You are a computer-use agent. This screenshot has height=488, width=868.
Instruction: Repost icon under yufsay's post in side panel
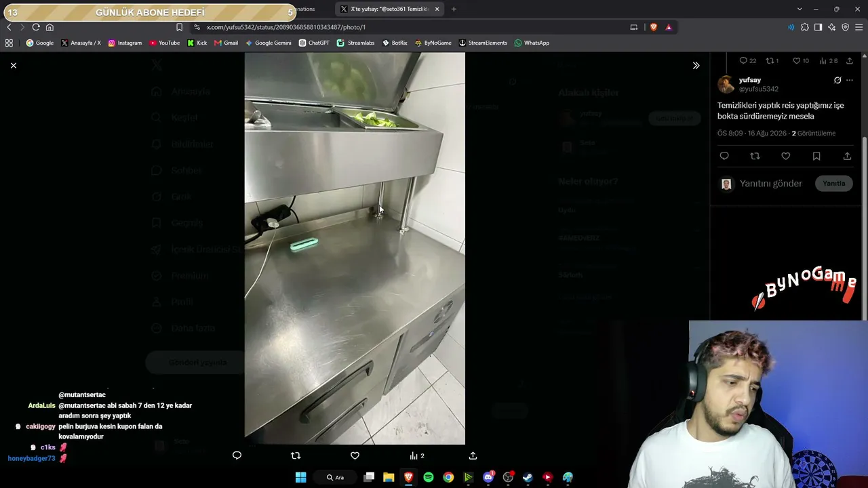click(755, 156)
